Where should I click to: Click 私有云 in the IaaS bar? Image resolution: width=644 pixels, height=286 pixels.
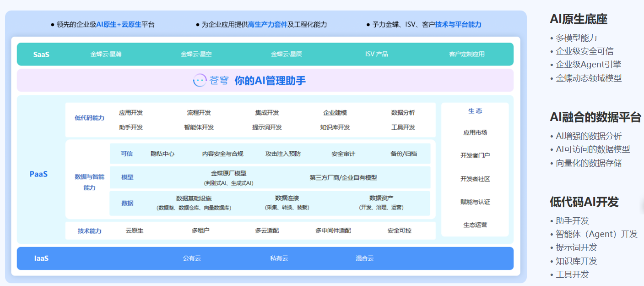click(x=279, y=258)
